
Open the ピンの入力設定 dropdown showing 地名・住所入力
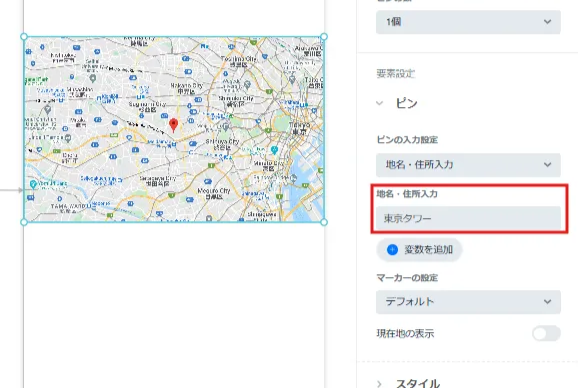[468, 165]
